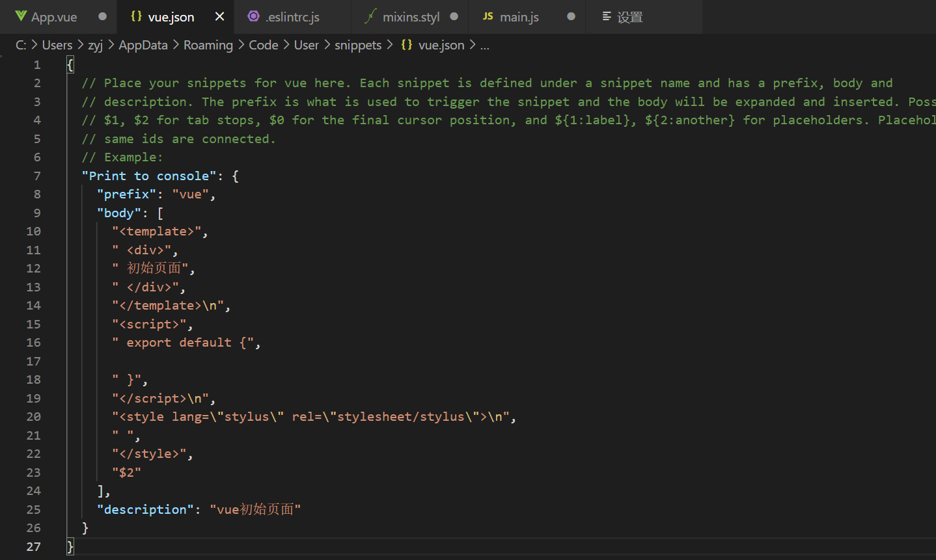Click the JSON icon in the breadcrumb
The width and height of the screenshot is (936, 560).
click(406, 45)
